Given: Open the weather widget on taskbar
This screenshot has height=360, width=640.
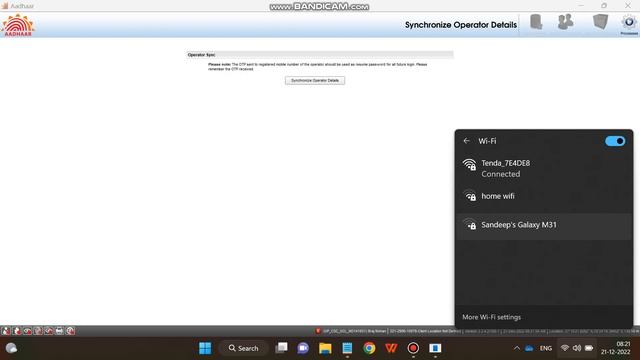Looking at the screenshot, I should click(x=11, y=348).
